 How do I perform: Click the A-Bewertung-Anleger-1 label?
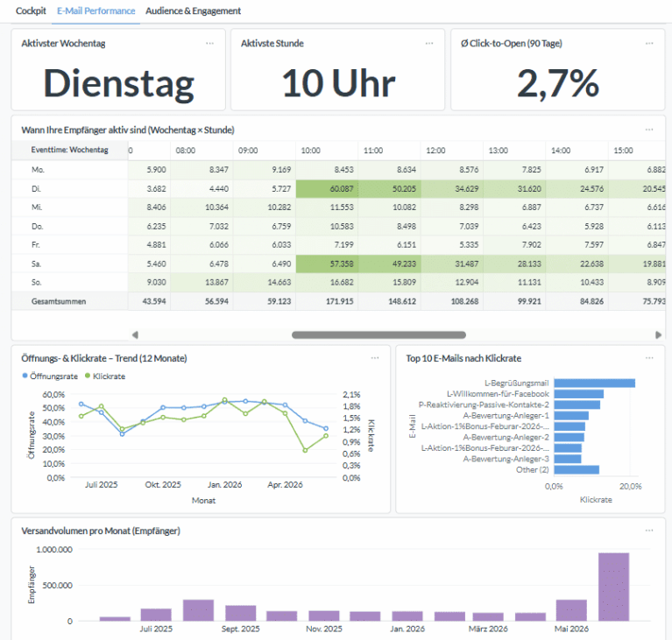[x=506, y=416]
